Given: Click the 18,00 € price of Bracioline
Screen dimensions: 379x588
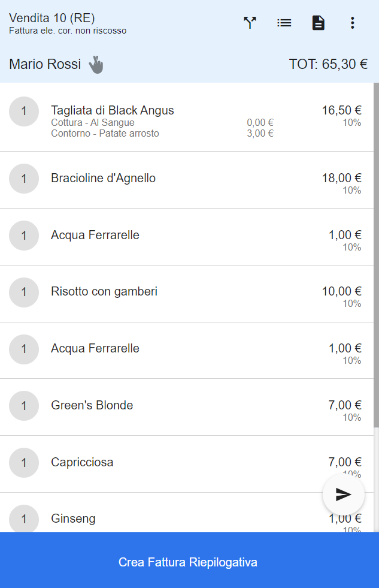Looking at the screenshot, I should tap(341, 178).
